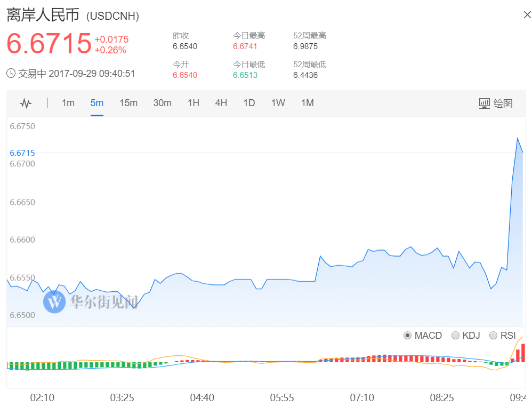The height and width of the screenshot is (406, 532).
Task: Switch to the 1m timeframe
Action: 68,103
